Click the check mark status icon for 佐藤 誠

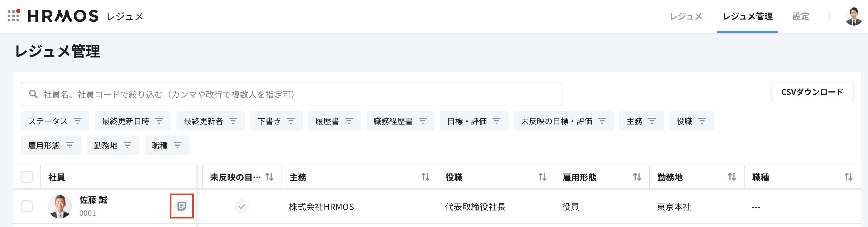[242, 207]
